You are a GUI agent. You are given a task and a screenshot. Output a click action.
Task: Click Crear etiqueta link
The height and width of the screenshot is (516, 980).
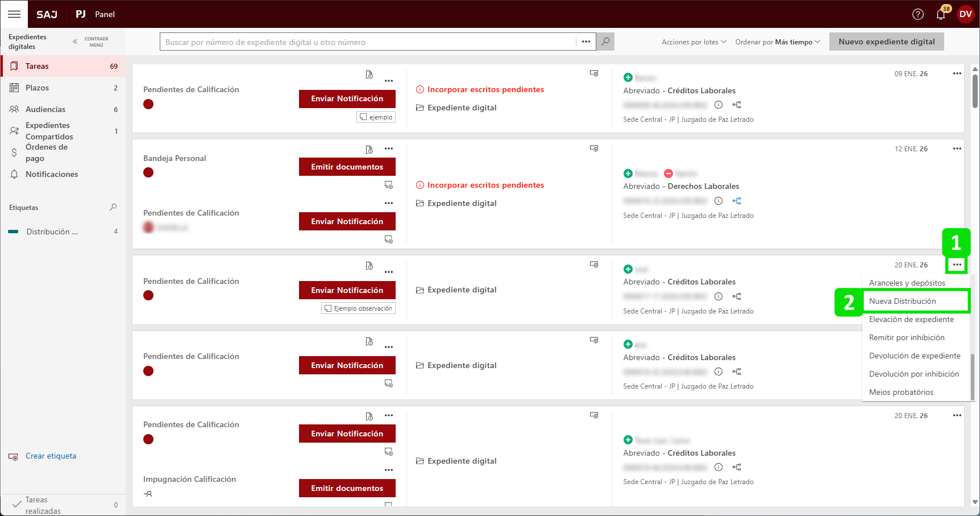pyautogui.click(x=51, y=456)
